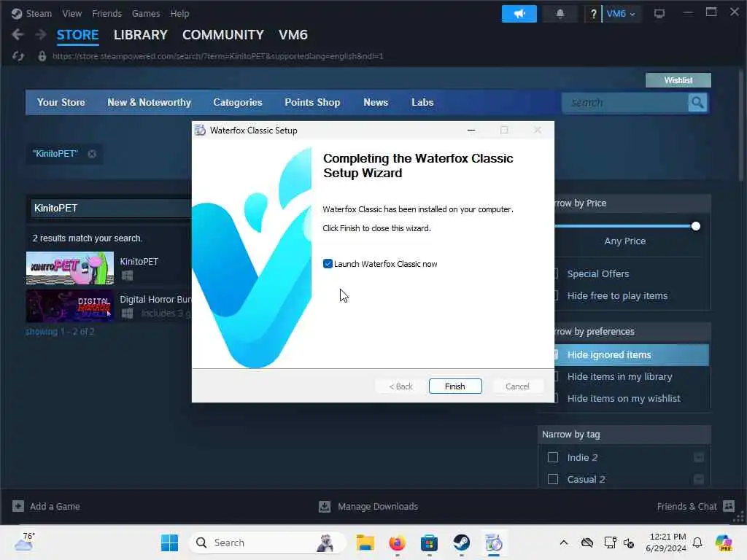The width and height of the screenshot is (747, 560).
Task: Go to Points Shop
Action: [312, 102]
